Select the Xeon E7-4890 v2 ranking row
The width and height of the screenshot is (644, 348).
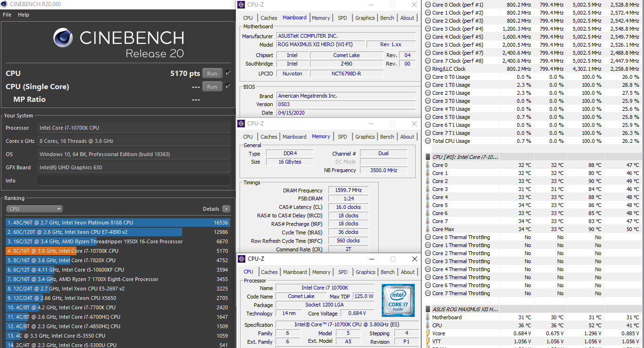click(x=118, y=232)
